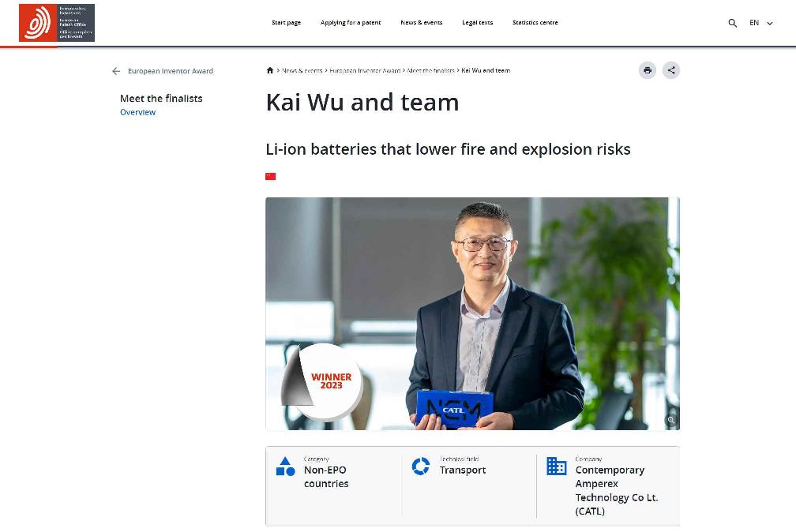
Task: Open the Overview link in the sidebar
Action: click(137, 112)
